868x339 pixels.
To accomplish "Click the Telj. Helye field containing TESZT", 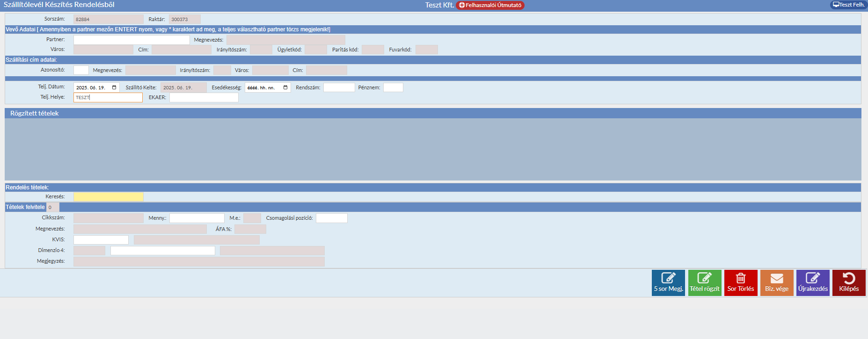I will pyautogui.click(x=108, y=97).
